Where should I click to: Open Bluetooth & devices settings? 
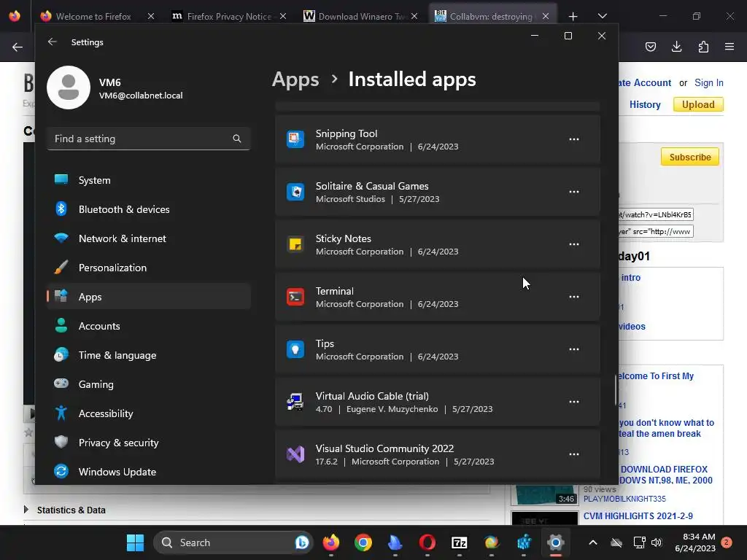(149, 209)
